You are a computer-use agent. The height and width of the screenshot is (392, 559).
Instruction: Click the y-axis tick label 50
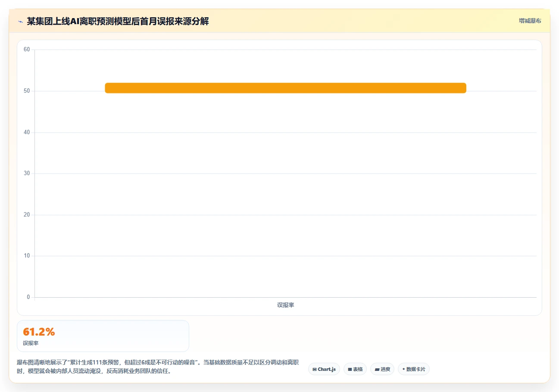[x=27, y=91]
